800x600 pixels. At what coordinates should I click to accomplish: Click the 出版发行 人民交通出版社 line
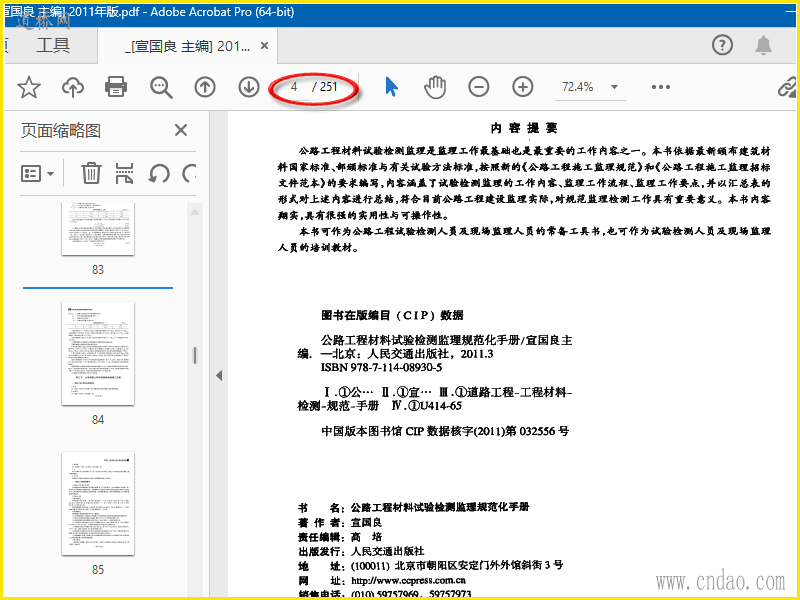click(x=361, y=551)
